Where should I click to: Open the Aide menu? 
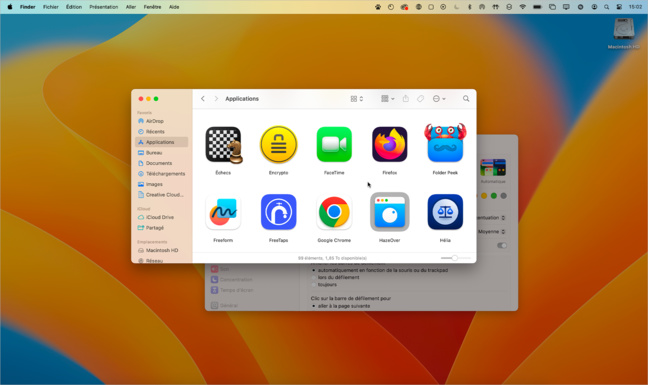tap(174, 7)
